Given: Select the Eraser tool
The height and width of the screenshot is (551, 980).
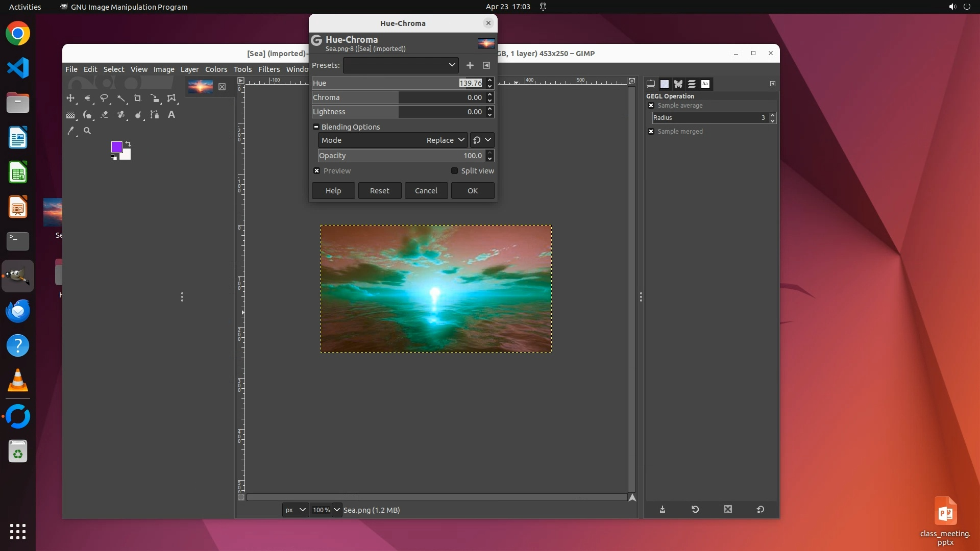Looking at the screenshot, I should pyautogui.click(x=104, y=115).
